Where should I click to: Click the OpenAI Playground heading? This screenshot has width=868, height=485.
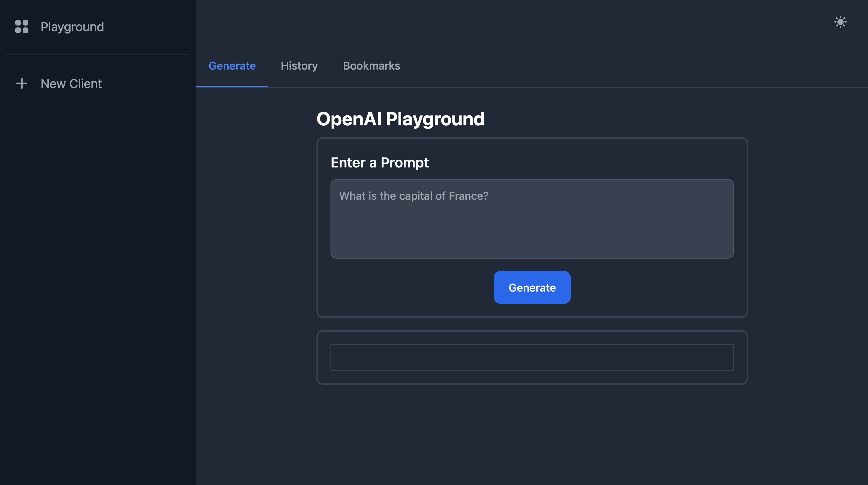tap(400, 119)
